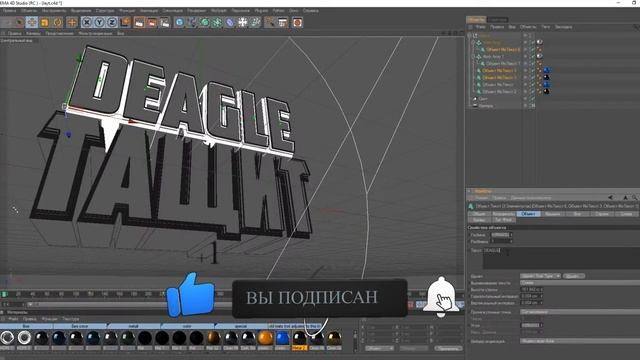Activate the Rotate tool
This screenshot has height=360, width=640.
(58, 22)
